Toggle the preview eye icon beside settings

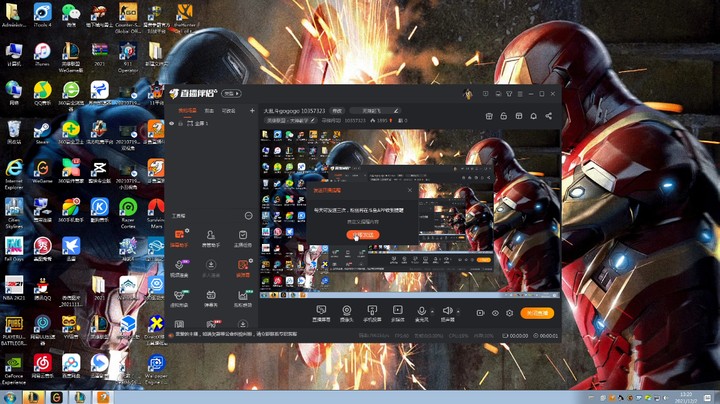tap(495, 313)
